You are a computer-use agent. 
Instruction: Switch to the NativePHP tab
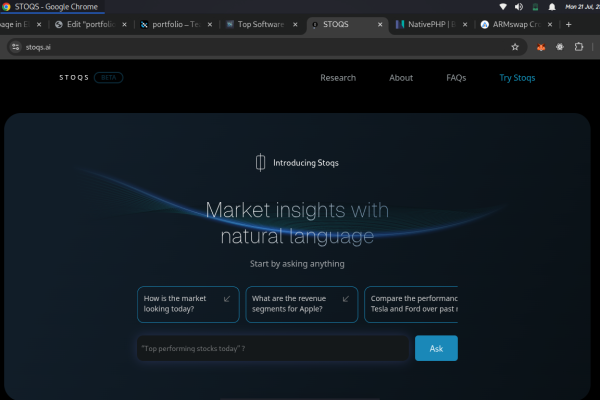(424, 24)
